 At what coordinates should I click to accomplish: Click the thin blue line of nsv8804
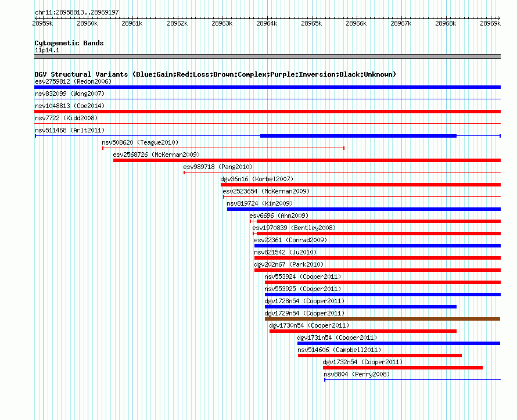pyautogui.click(x=412, y=380)
